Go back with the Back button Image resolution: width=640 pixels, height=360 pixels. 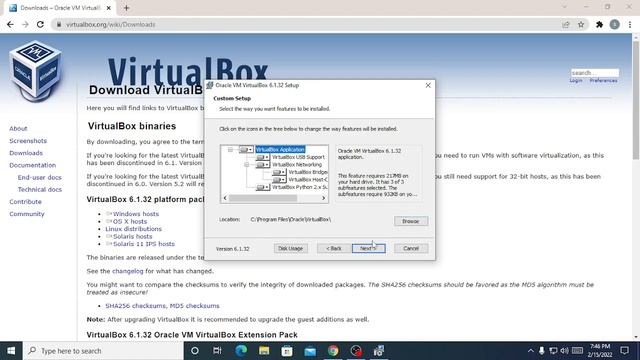(x=334, y=248)
